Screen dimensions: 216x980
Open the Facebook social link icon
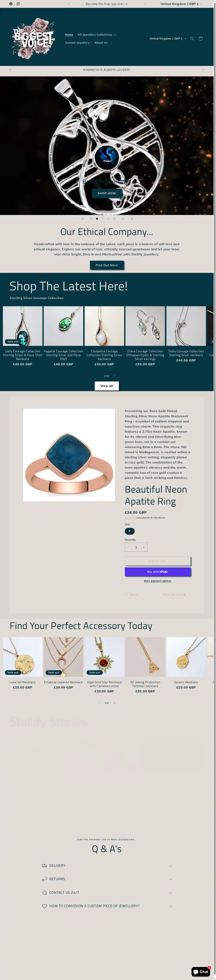(11, 4)
